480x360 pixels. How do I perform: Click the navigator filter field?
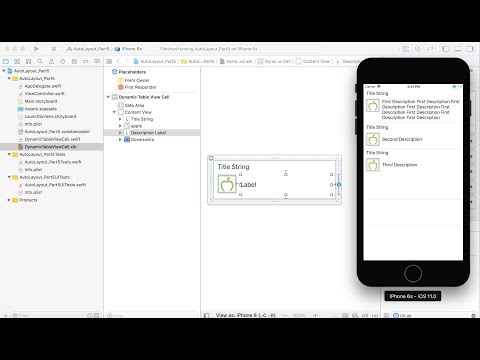[x=52, y=315]
